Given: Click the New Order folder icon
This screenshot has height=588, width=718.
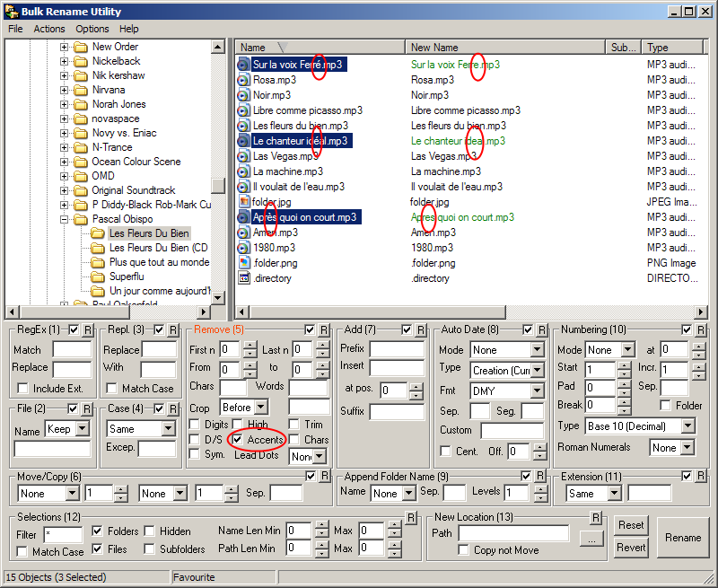Looking at the screenshot, I should click(81, 47).
